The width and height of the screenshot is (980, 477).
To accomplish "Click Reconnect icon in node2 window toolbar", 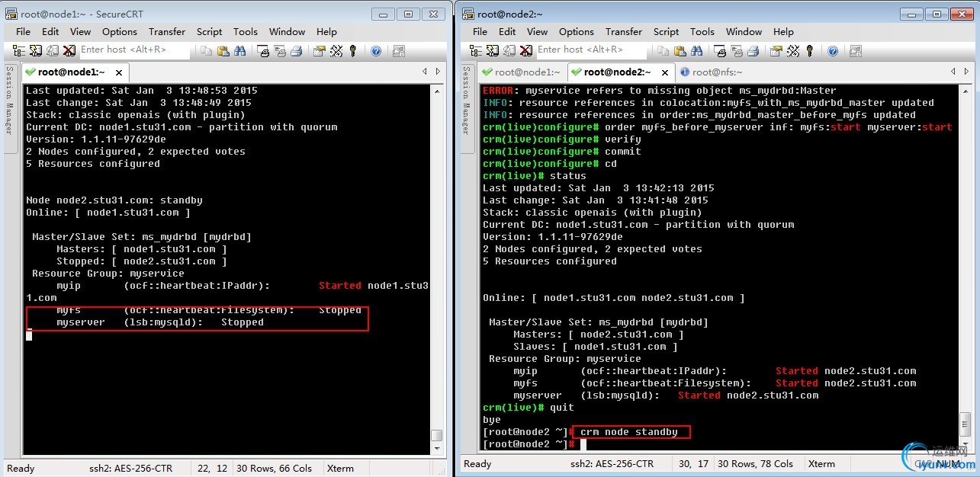I will 509,50.
